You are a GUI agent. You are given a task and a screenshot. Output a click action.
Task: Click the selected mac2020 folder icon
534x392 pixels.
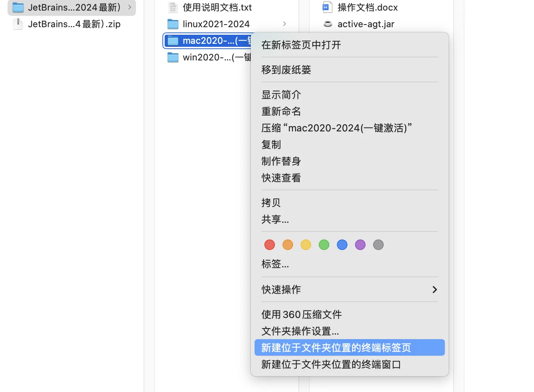(x=173, y=41)
